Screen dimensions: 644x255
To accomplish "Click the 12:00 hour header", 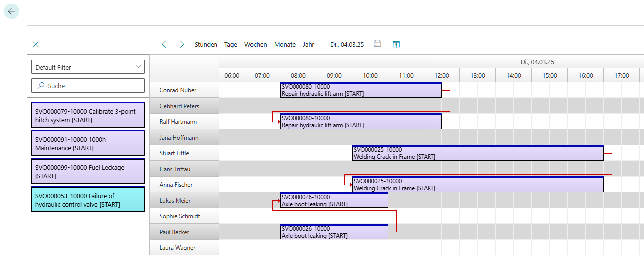I will pyautogui.click(x=442, y=76).
